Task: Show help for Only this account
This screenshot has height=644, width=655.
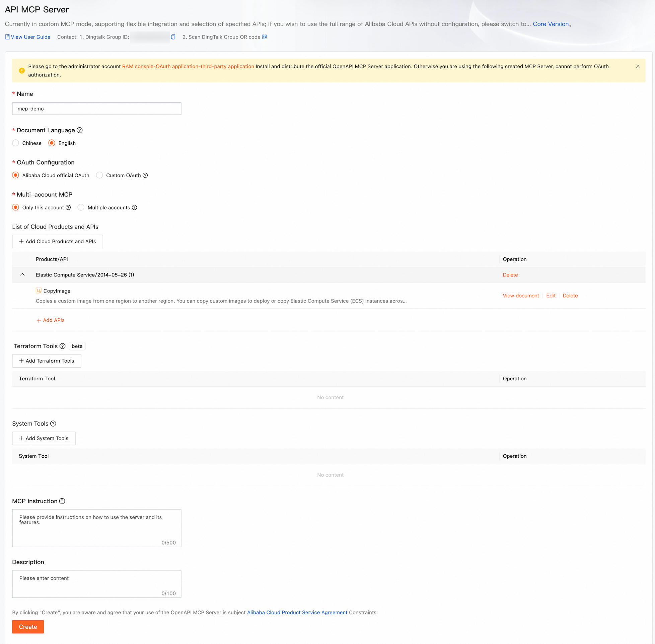Action: [x=68, y=207]
